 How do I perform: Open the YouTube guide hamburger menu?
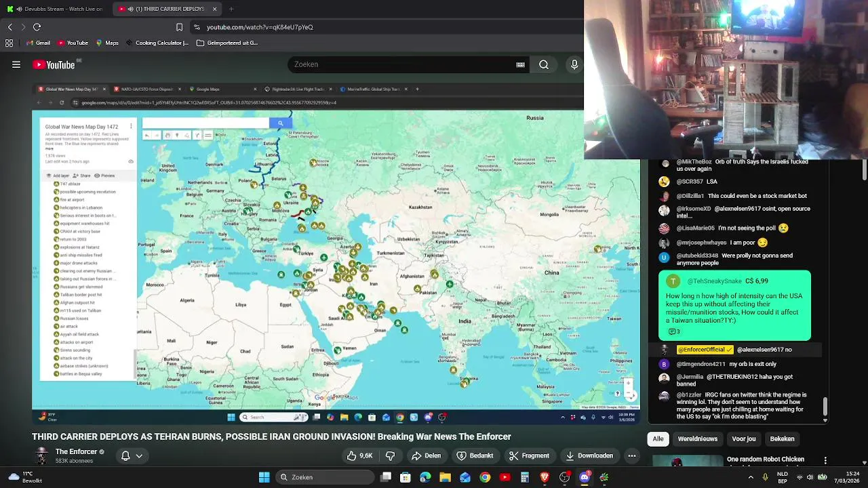[16, 64]
